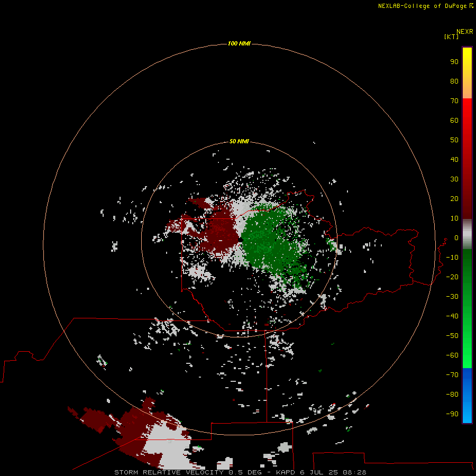Click the -60 value on color scale
This screenshot has width=476, height=476.
452,355
